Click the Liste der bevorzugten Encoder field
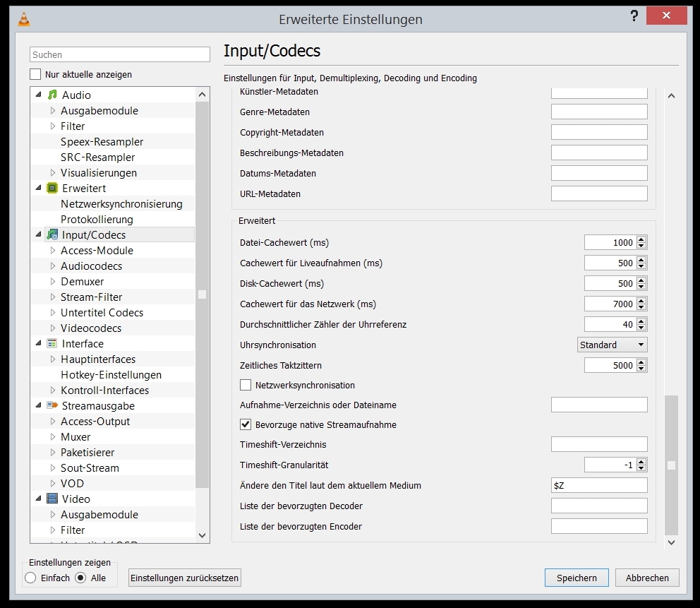This screenshot has width=700, height=608. click(599, 526)
